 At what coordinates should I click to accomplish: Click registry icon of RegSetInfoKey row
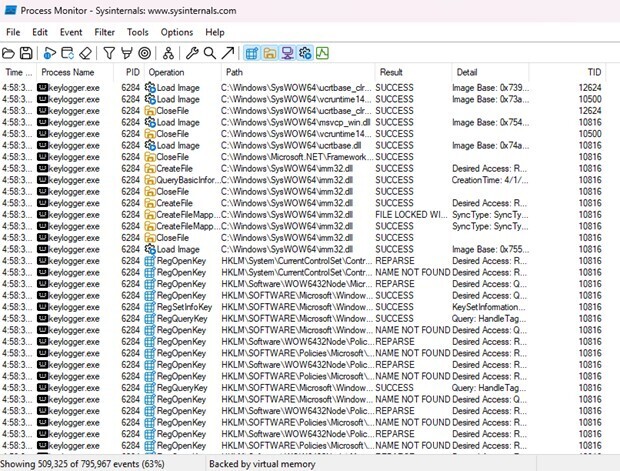[x=150, y=307]
